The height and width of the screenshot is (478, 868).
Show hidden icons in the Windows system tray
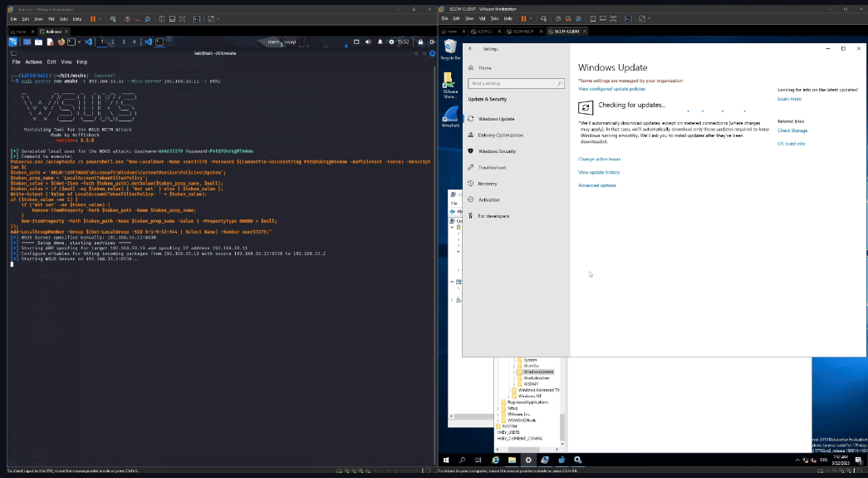pyautogui.click(x=797, y=460)
